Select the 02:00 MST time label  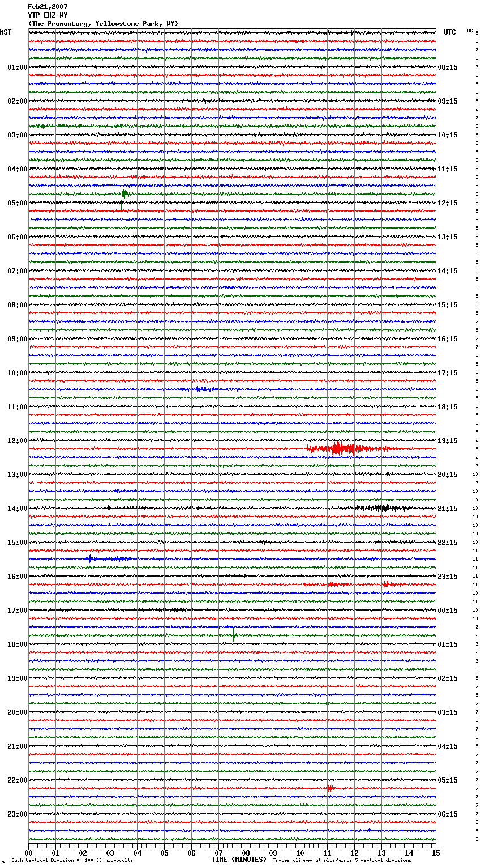[18, 101]
